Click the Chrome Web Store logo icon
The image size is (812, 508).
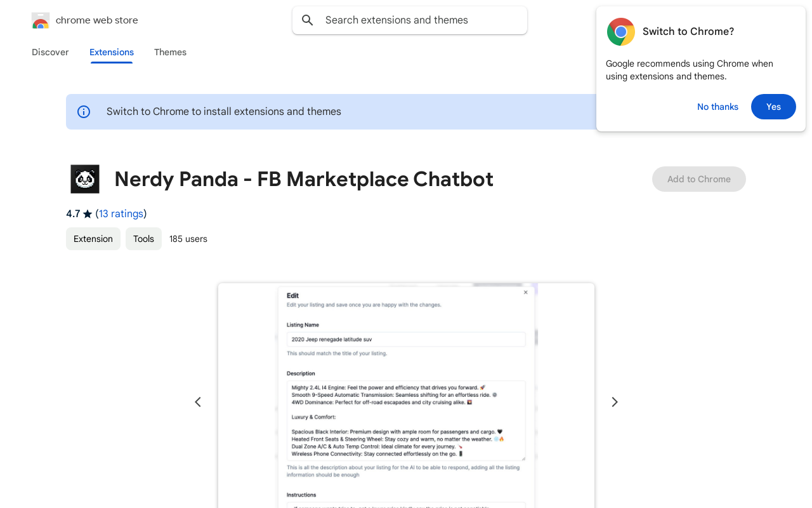[40, 20]
